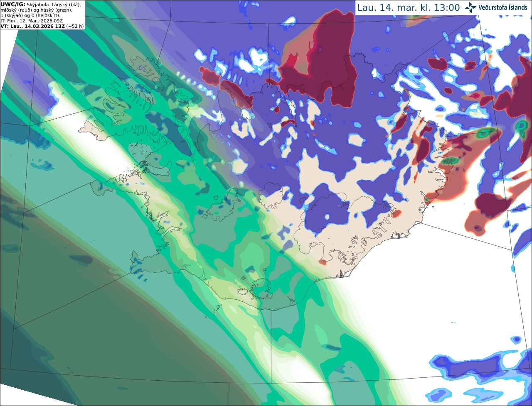Select the 'Lau. 14. mar. kl. 13:00' title
Image resolution: width=532 pixels, height=406 pixels.
(x=409, y=7)
